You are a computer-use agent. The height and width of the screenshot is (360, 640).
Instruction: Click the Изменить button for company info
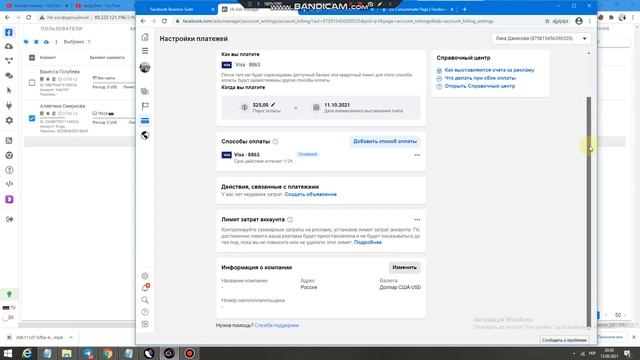tap(404, 267)
